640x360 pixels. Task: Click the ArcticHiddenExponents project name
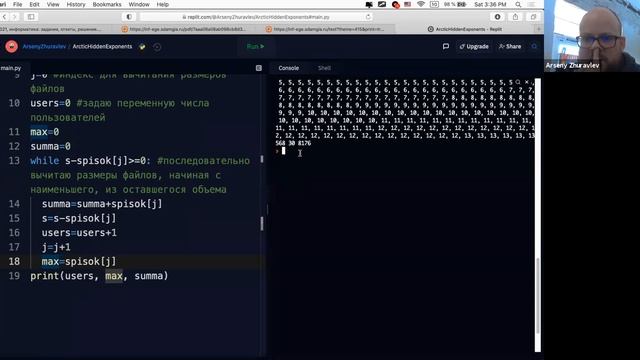pos(102,47)
